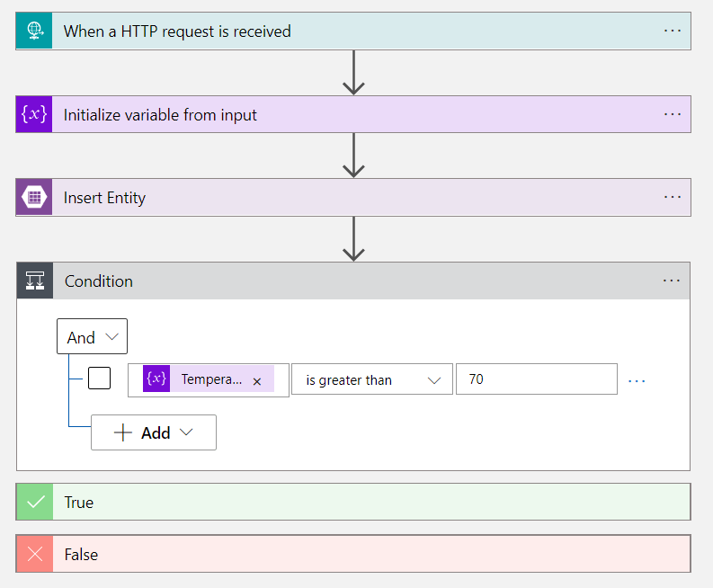Open the condition row blue ellipsis menu
This screenshot has width=713, height=588.
coord(637,381)
